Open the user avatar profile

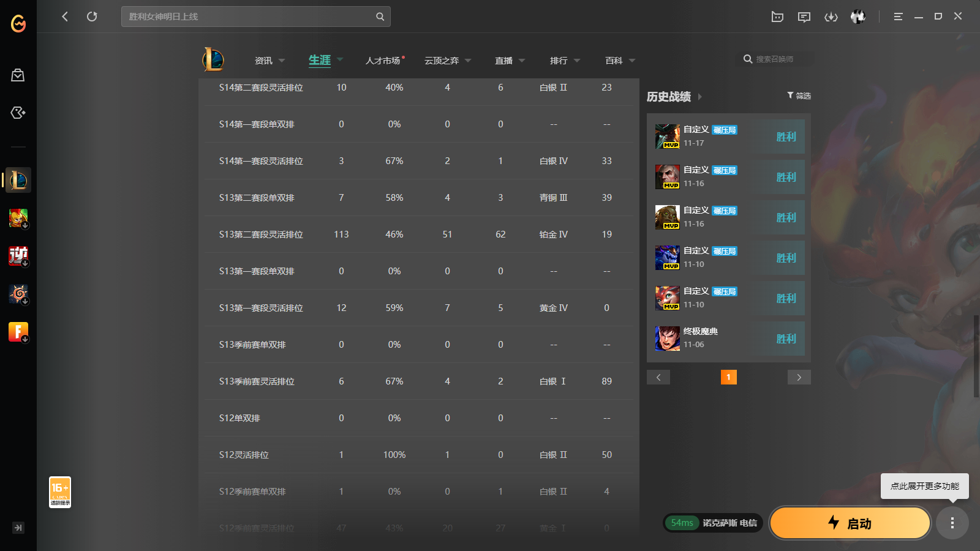pos(858,17)
